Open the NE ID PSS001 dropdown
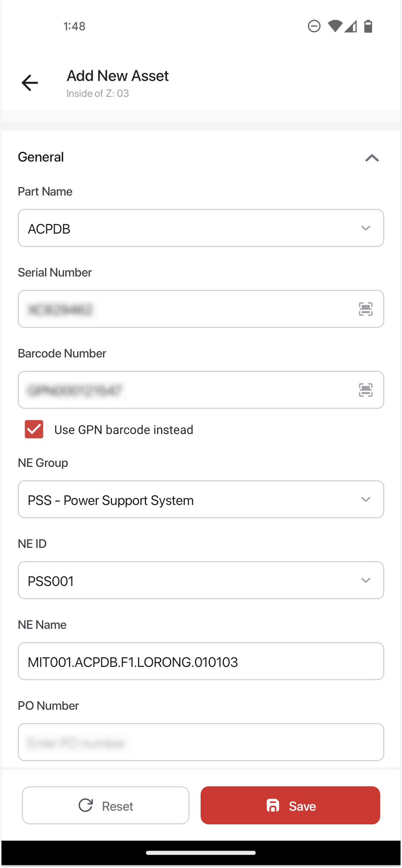Screen dimensions: 402x868 201,580
